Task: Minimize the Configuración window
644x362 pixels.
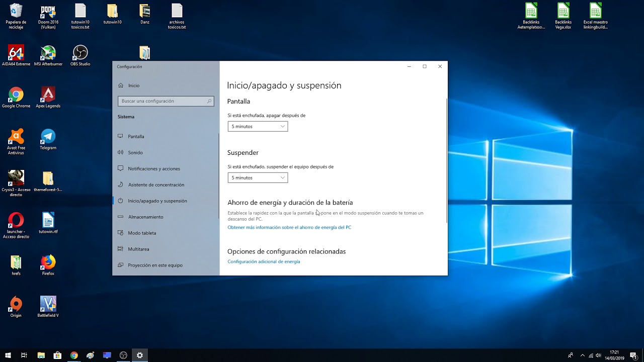Action: point(409,66)
